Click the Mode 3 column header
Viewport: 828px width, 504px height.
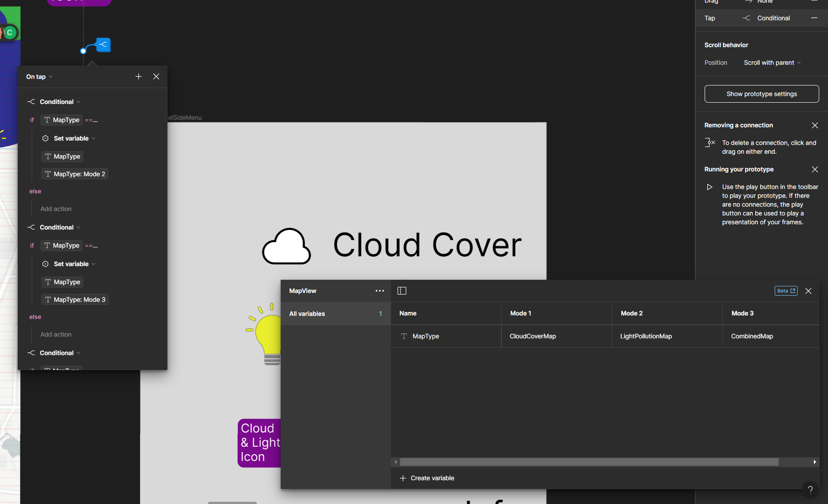pos(771,313)
